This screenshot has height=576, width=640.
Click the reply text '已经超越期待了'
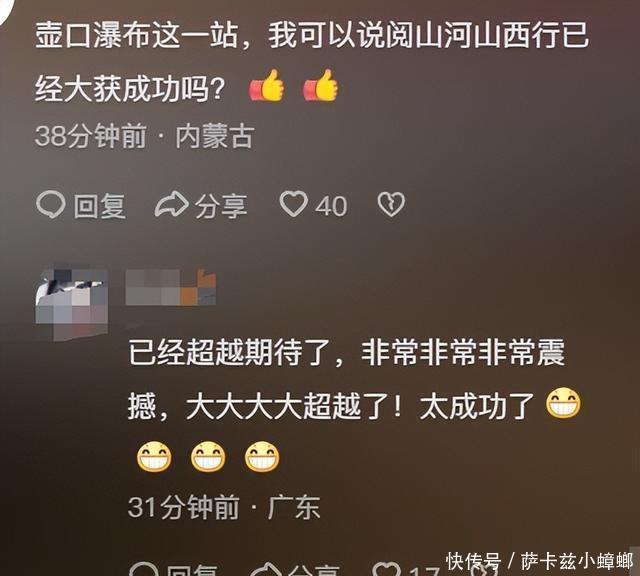(x=230, y=352)
